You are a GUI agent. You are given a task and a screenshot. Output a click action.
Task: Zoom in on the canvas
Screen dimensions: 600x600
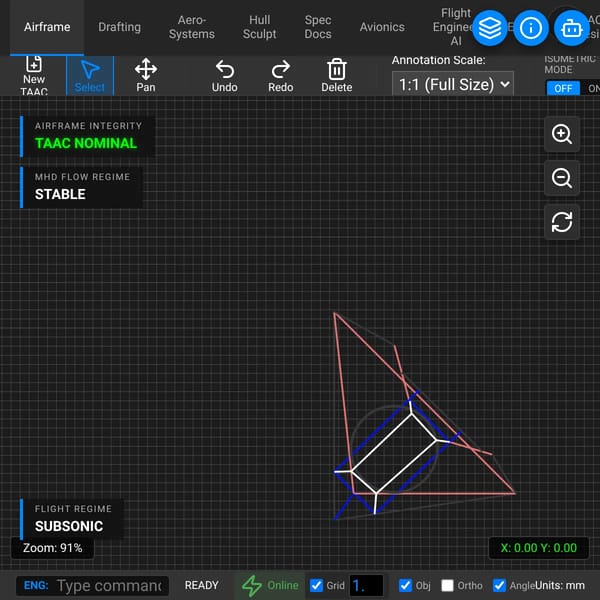[x=562, y=134]
